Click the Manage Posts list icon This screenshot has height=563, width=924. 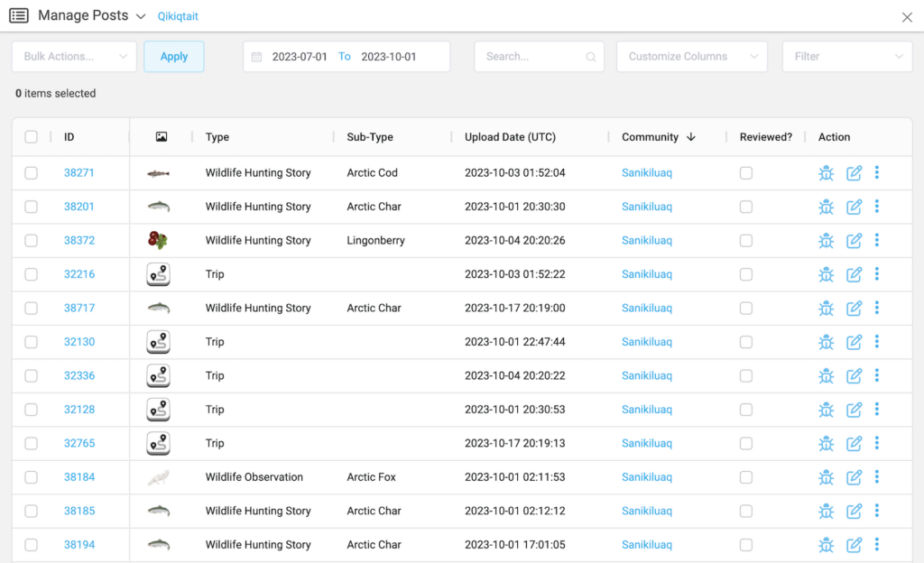click(19, 16)
